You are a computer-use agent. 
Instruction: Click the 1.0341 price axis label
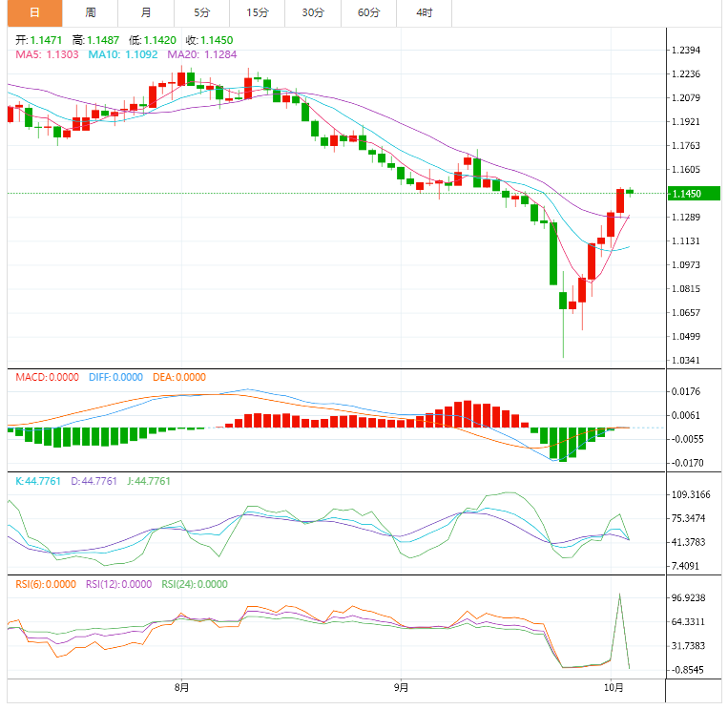click(686, 361)
